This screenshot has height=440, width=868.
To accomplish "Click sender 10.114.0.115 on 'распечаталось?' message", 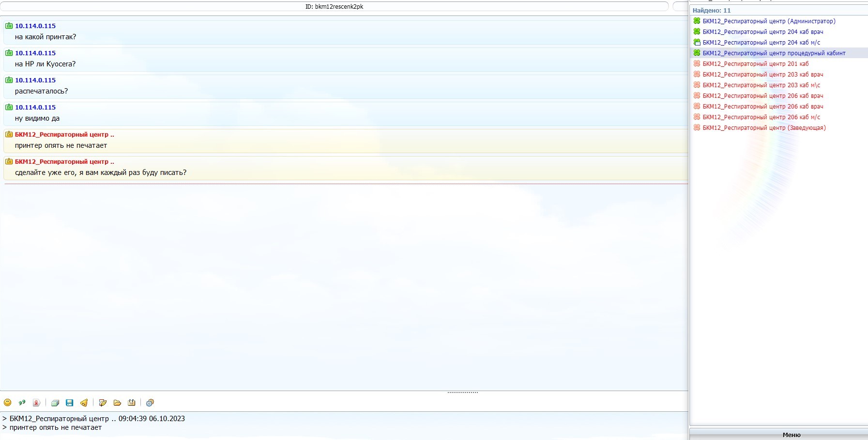I will [35, 80].
